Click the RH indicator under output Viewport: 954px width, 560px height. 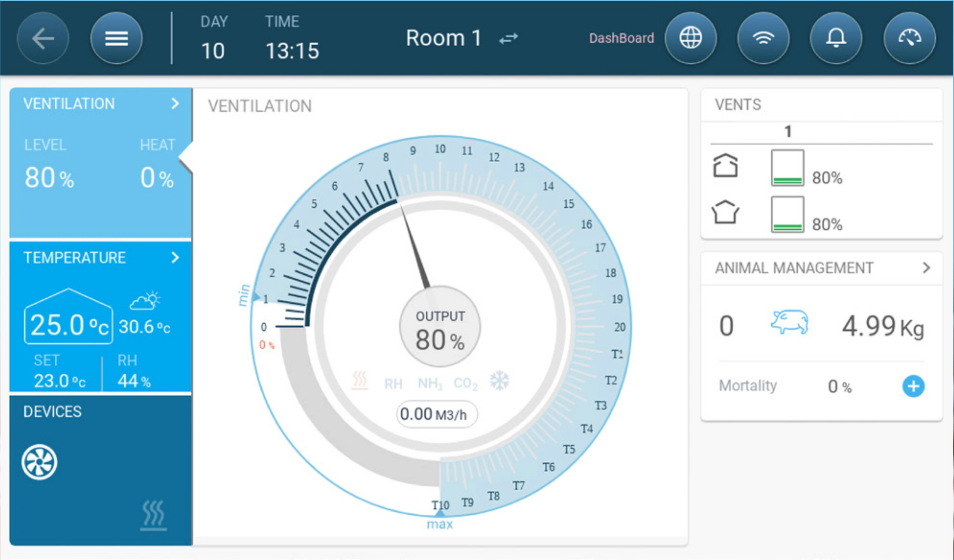click(x=393, y=384)
